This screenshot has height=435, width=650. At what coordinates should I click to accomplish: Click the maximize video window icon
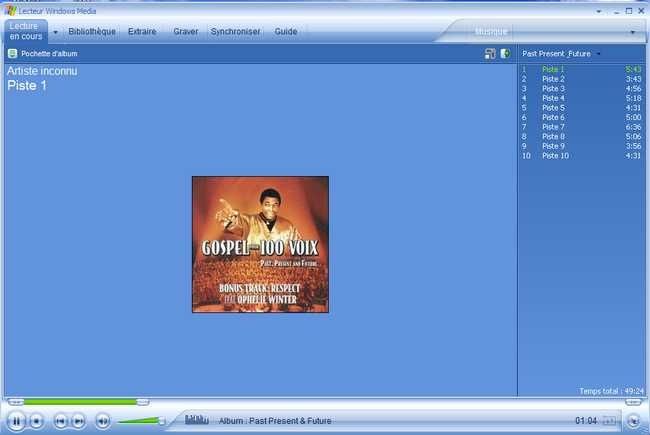pos(490,54)
